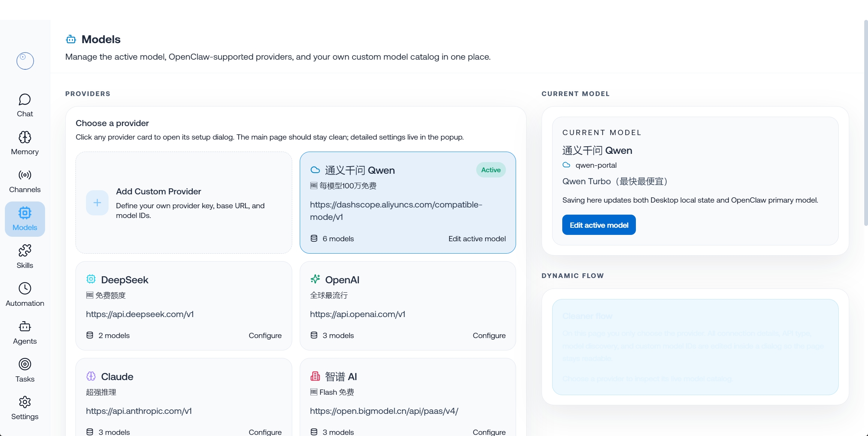Open the Memory brain icon
Screen dimensions: 868x436
tap(25, 137)
